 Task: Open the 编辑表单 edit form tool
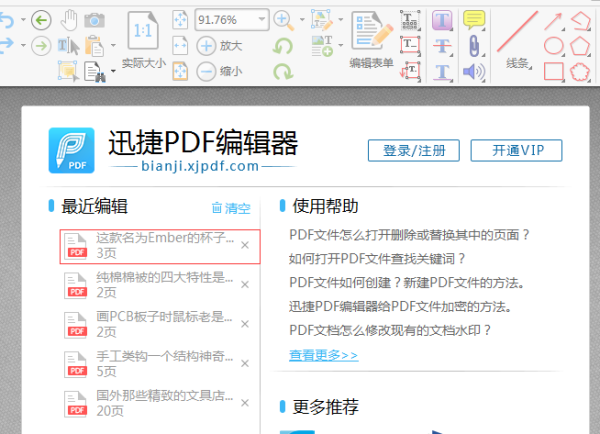coord(372,40)
